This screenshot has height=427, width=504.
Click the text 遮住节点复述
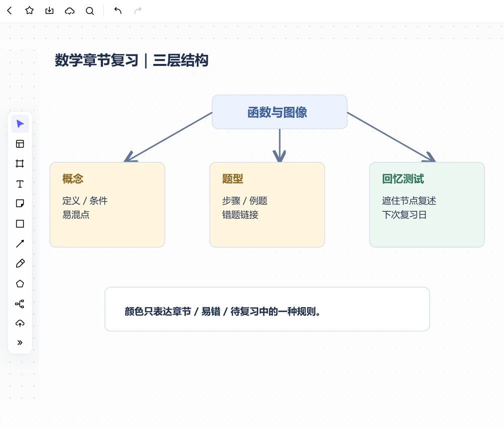(x=409, y=201)
